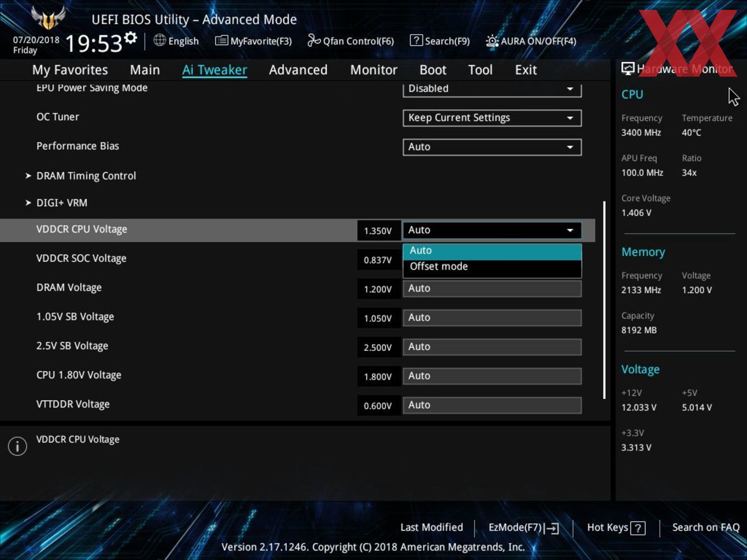Click 07/20/2018 date text
The image size is (747, 560).
[x=36, y=40]
